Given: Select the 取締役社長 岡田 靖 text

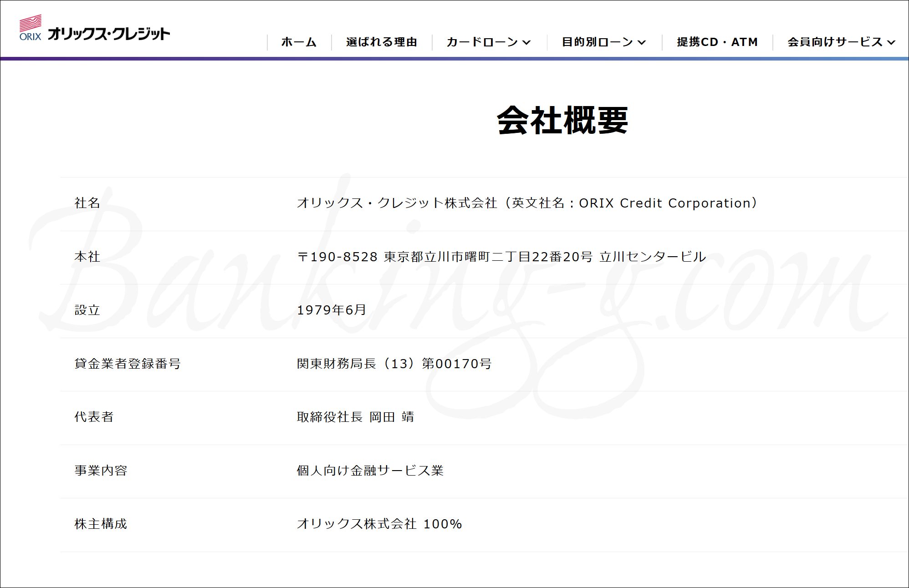Looking at the screenshot, I should pos(356,417).
